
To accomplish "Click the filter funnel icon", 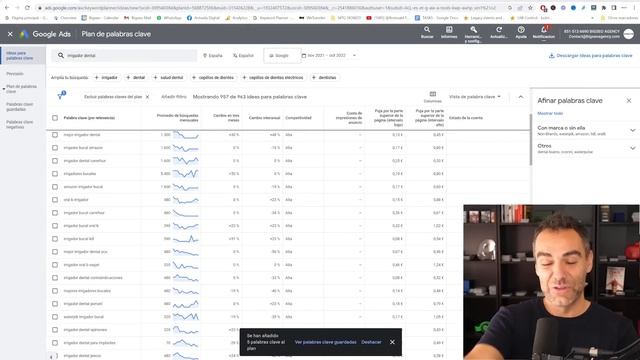I will (61, 96).
